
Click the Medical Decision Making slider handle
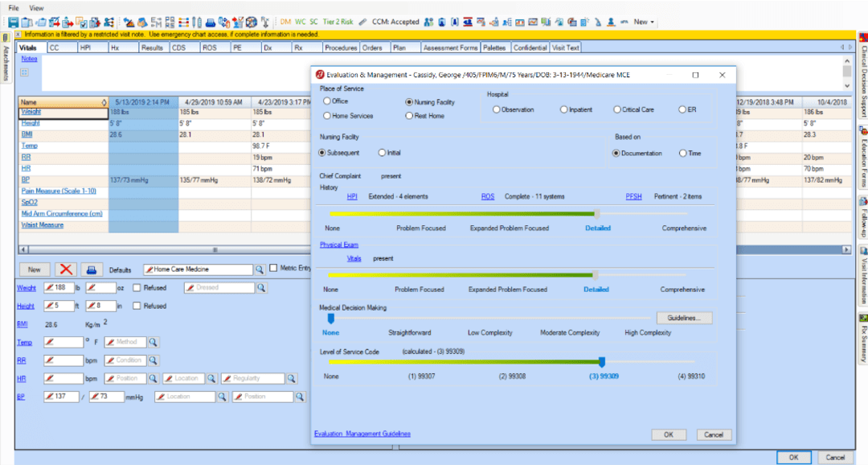pyautogui.click(x=331, y=318)
